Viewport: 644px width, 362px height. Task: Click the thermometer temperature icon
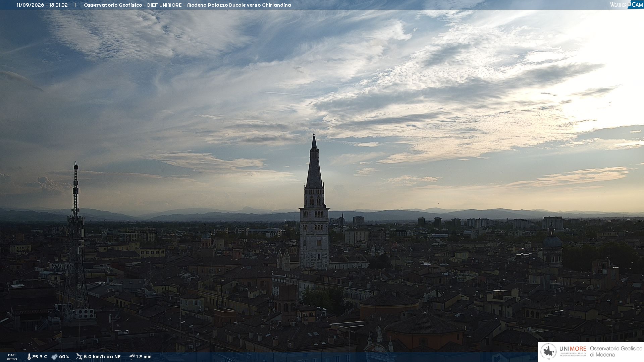(29, 357)
